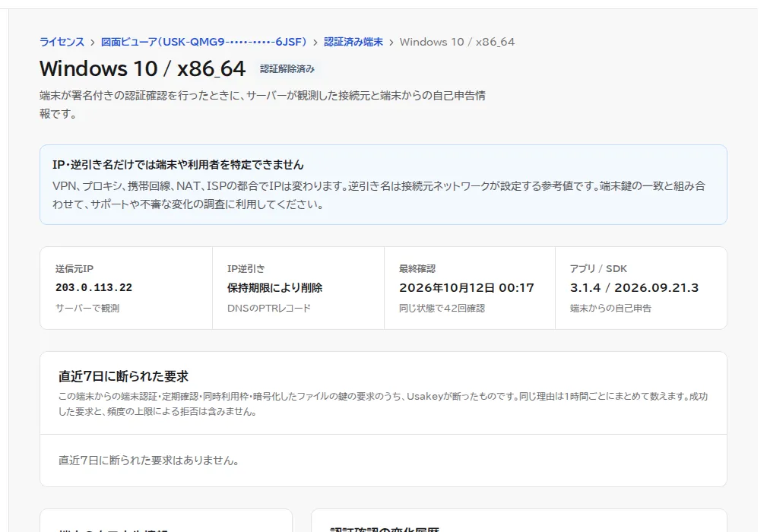Click the 直近7日に断られた要求 section heading

[123, 376]
